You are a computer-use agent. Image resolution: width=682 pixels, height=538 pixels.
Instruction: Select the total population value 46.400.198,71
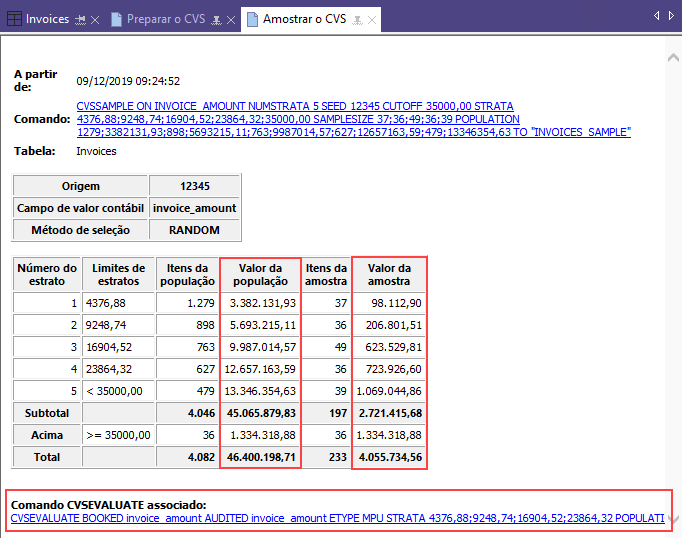tap(260, 455)
